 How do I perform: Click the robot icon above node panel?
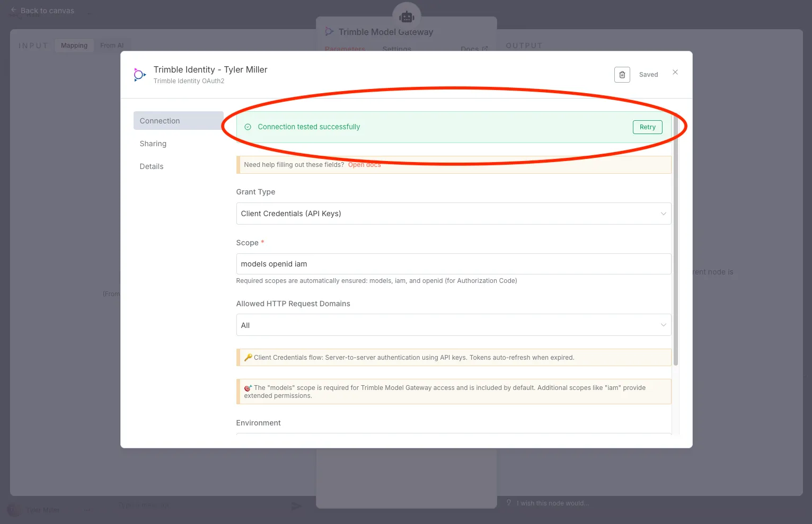pyautogui.click(x=407, y=17)
